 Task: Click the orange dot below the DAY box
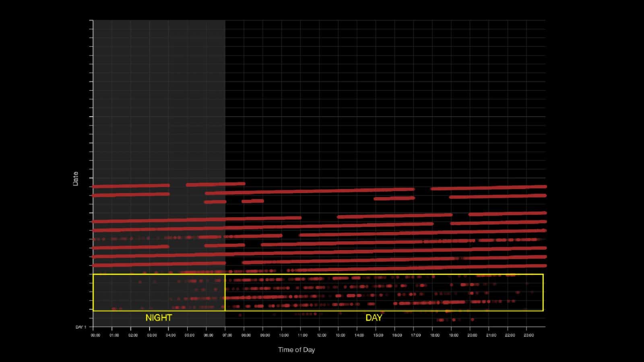(x=447, y=312)
